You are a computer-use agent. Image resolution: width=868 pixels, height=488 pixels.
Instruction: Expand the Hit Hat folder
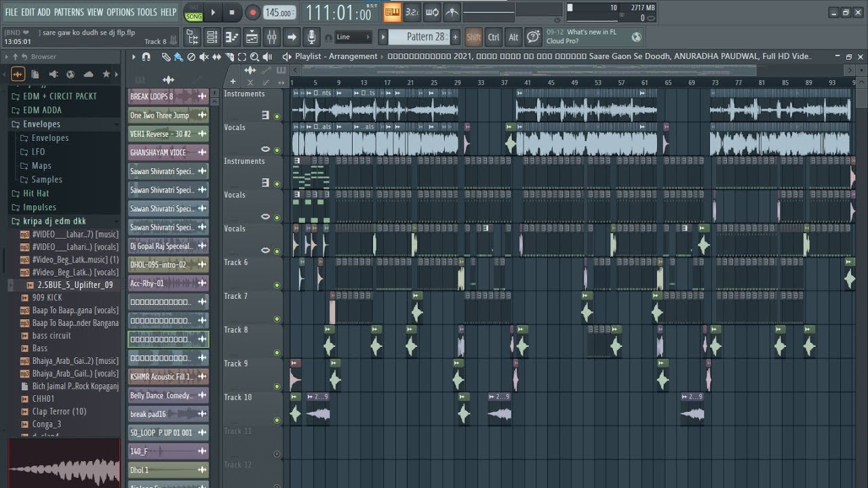(36, 193)
